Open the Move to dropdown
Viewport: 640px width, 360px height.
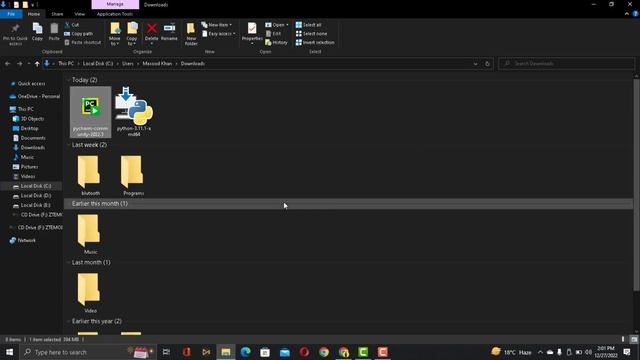[115, 41]
